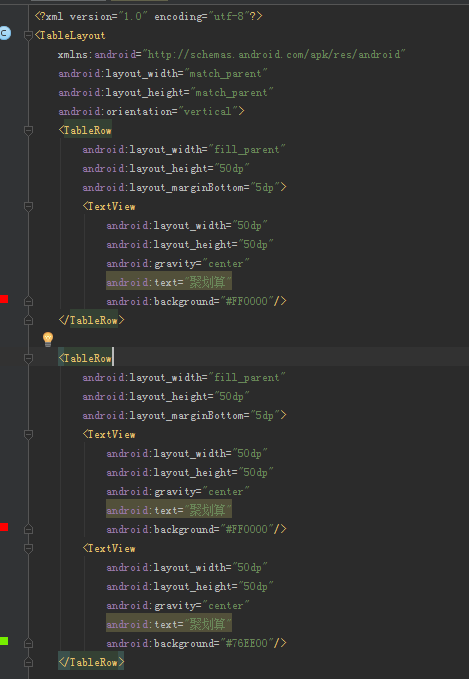The height and width of the screenshot is (679, 469).
Task: Open red gutter swatch in second TableRow
Action: coord(4,527)
